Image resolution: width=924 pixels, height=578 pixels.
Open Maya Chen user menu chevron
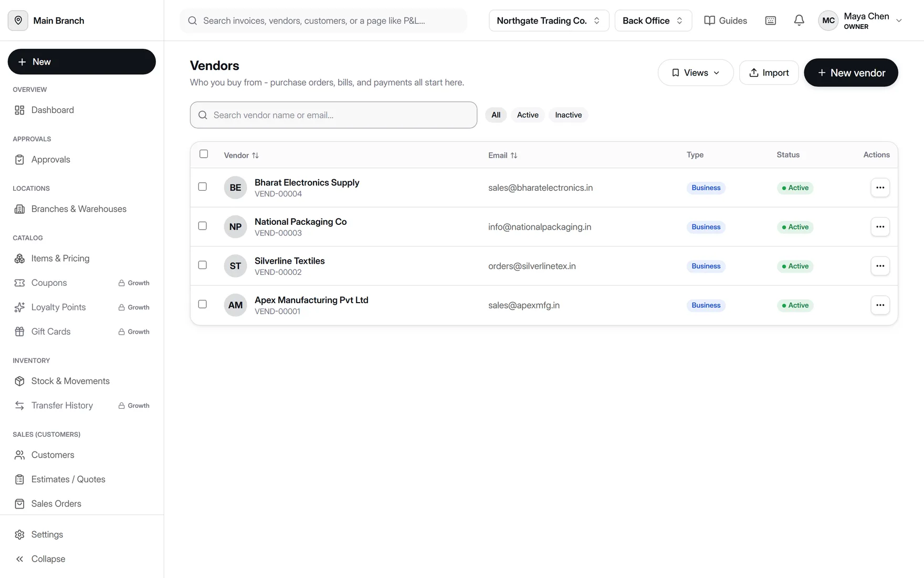coord(898,21)
